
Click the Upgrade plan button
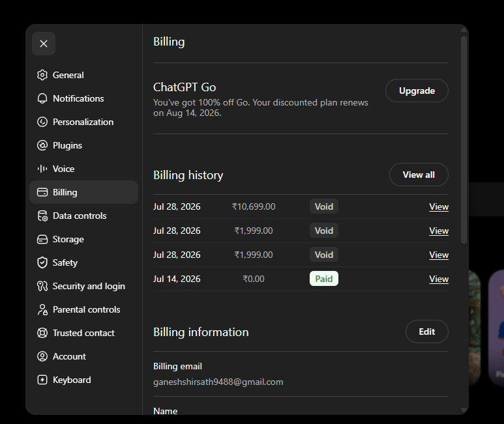417,91
